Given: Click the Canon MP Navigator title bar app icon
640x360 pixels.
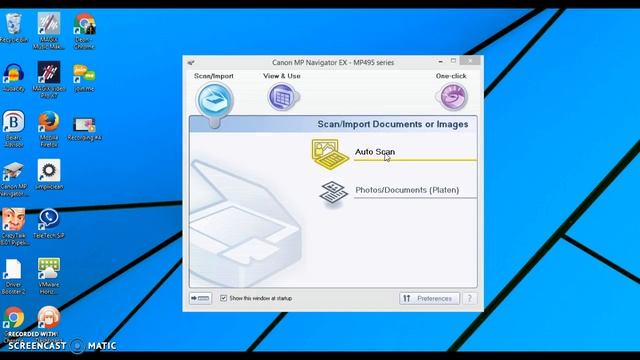Looking at the screenshot, I should (x=191, y=62).
